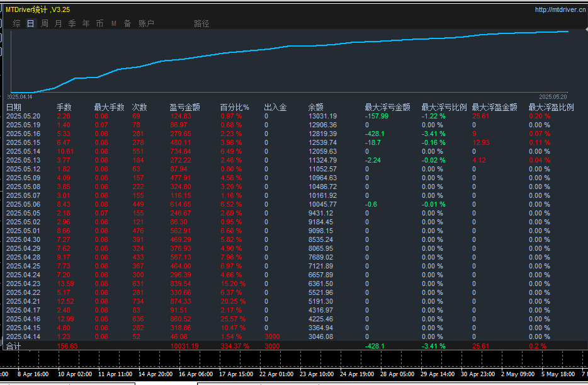Click the 最大浮亏金额 column header
The height and width of the screenshot is (385, 588).
[x=387, y=107]
